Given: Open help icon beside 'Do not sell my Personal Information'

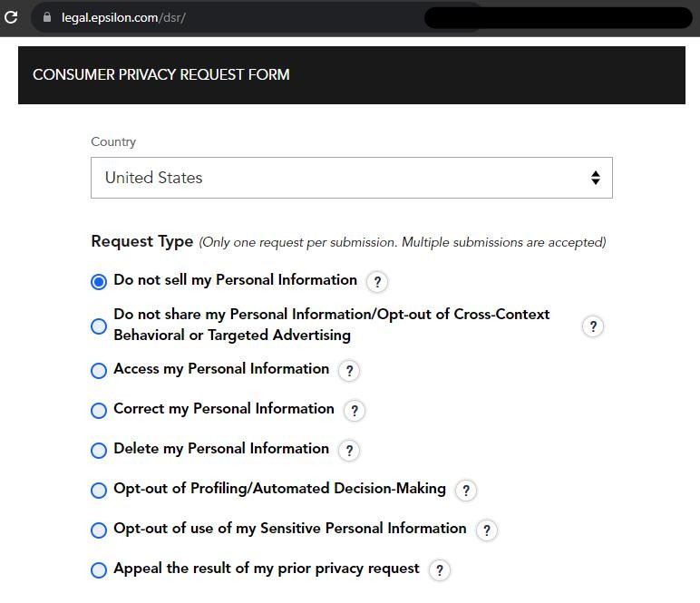Looking at the screenshot, I should [x=377, y=282].
